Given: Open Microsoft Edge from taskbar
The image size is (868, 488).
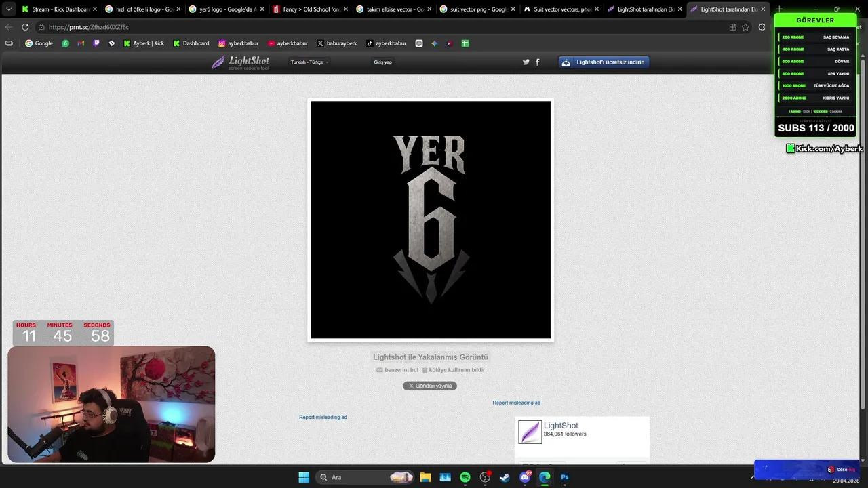Looking at the screenshot, I should point(545,477).
